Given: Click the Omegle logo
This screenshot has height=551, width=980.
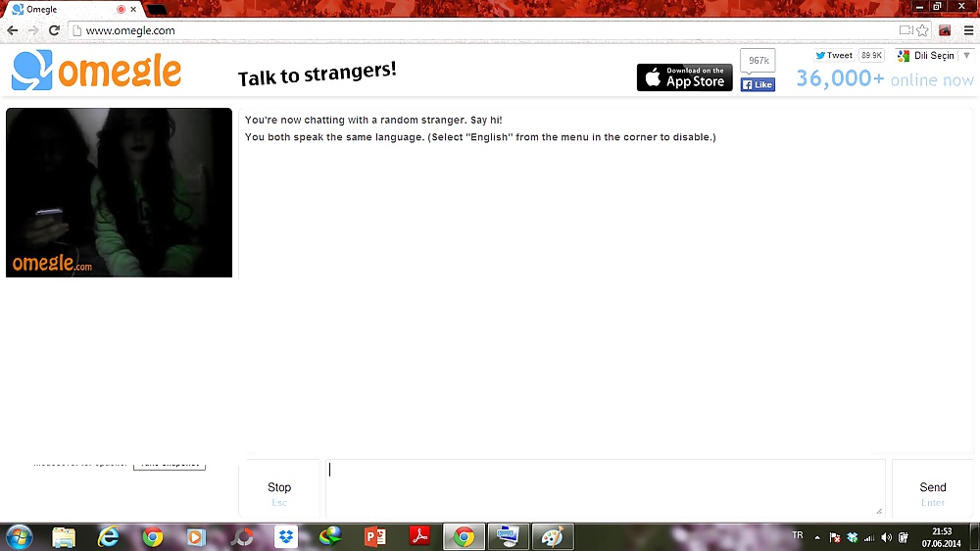Looking at the screenshot, I should coord(96,70).
